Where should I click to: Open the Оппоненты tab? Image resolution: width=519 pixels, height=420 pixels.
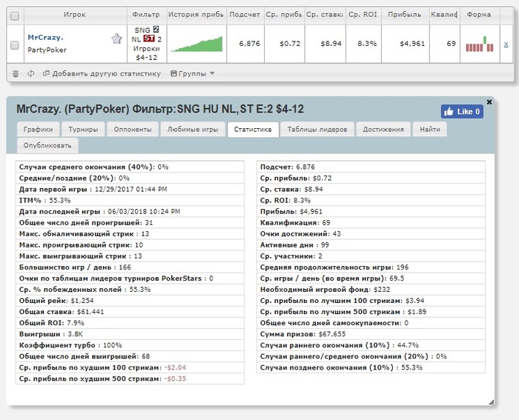coord(133,130)
